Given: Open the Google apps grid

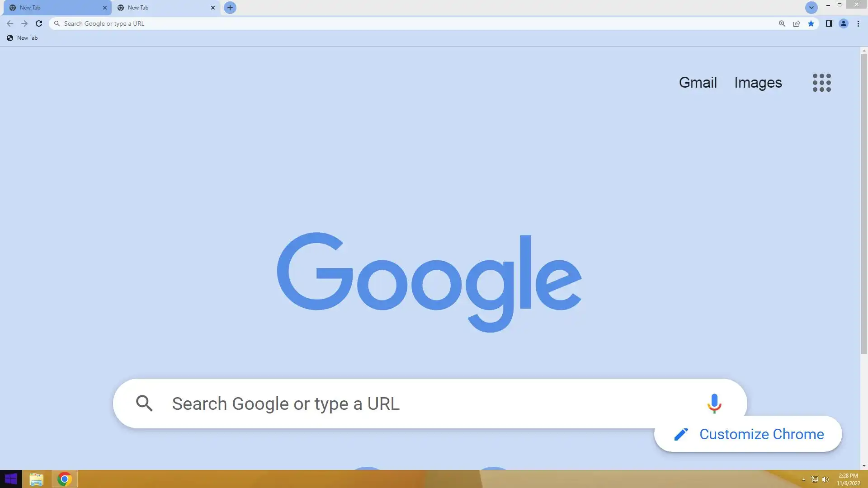Looking at the screenshot, I should click(821, 83).
